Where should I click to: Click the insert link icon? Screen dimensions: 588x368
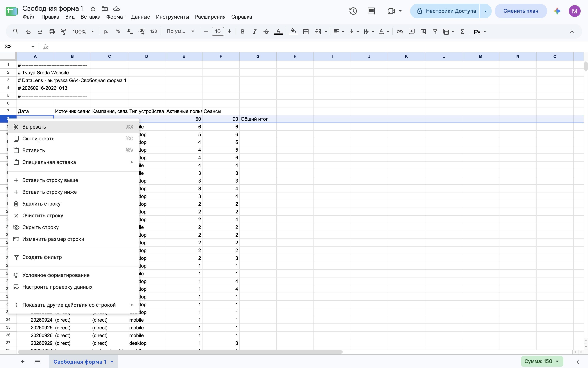point(400,32)
